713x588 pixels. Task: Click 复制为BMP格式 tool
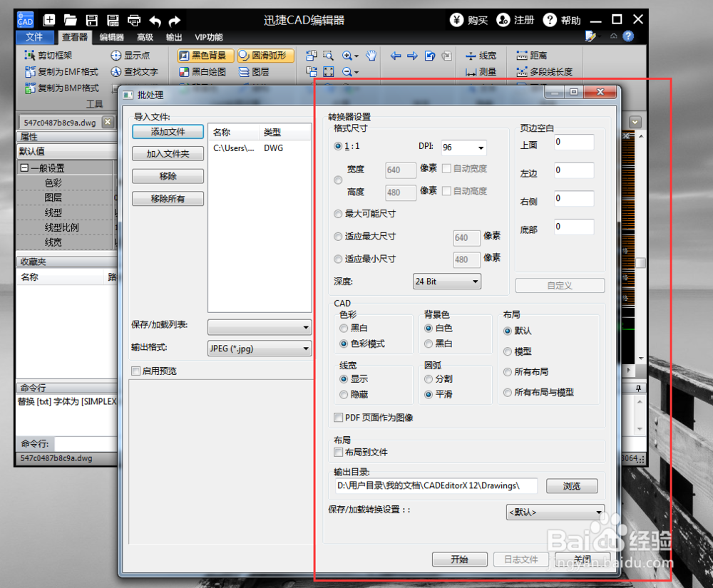click(x=61, y=88)
